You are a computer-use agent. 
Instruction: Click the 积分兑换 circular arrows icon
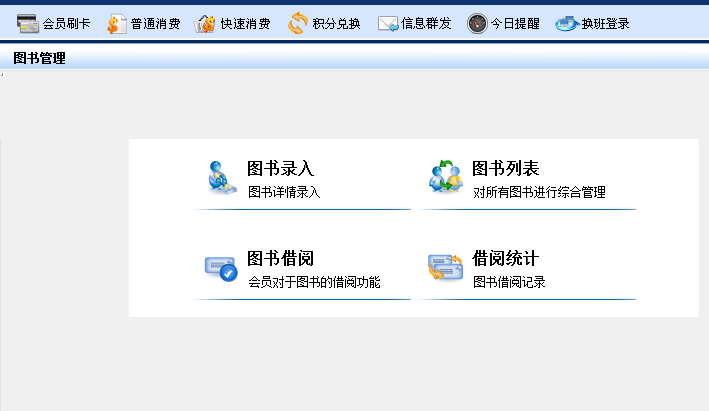[298, 23]
